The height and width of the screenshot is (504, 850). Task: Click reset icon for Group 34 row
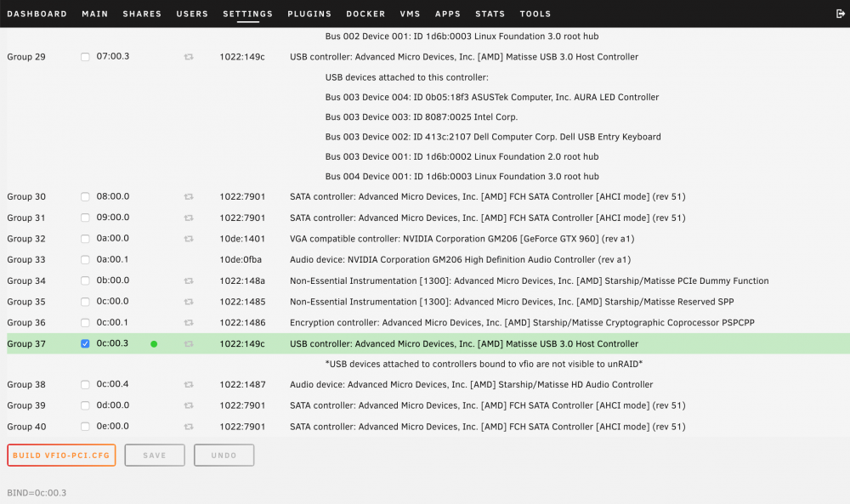pyautogui.click(x=189, y=280)
